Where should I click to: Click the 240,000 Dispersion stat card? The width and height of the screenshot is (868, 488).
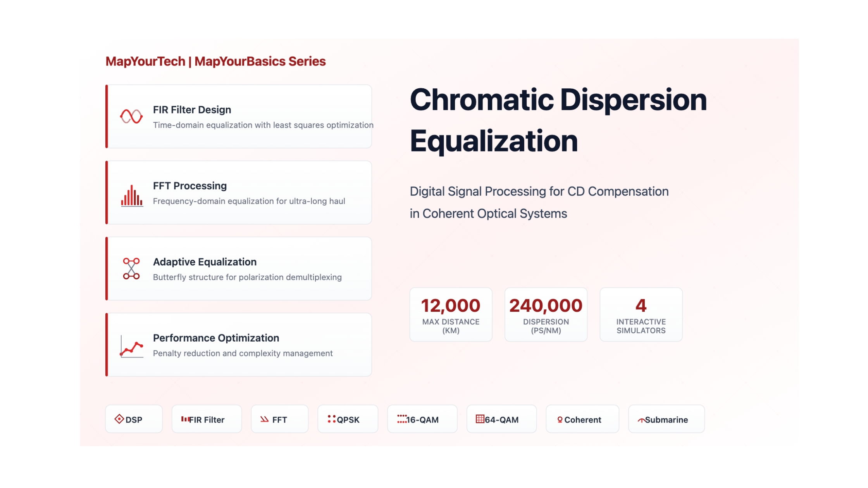click(x=546, y=315)
